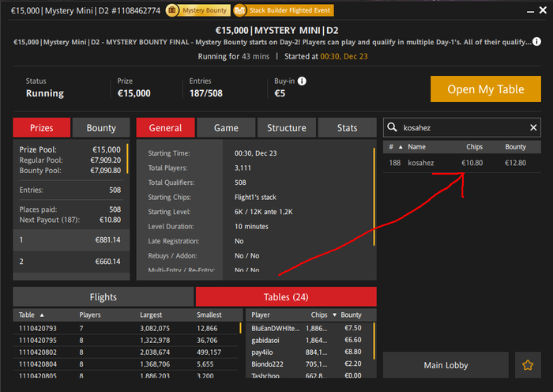Select player pay4ilo row
Screen dimensions: 553x392
click(x=309, y=352)
